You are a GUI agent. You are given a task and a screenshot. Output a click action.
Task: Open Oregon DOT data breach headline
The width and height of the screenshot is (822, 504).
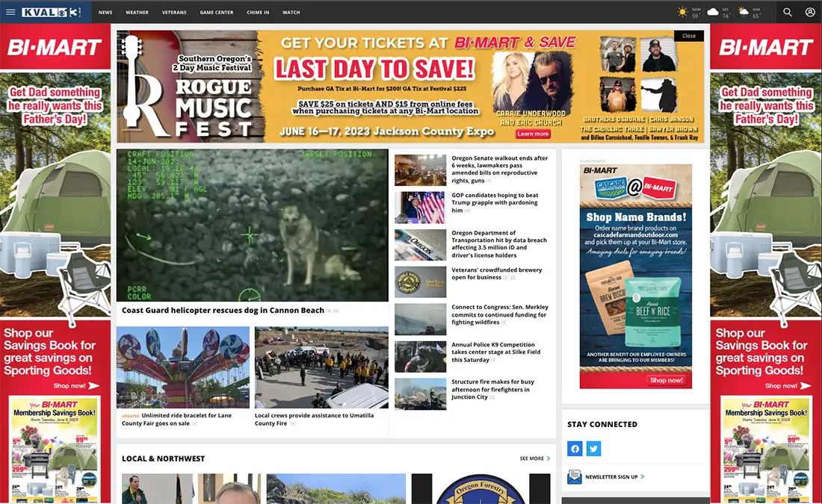pyautogui.click(x=499, y=244)
